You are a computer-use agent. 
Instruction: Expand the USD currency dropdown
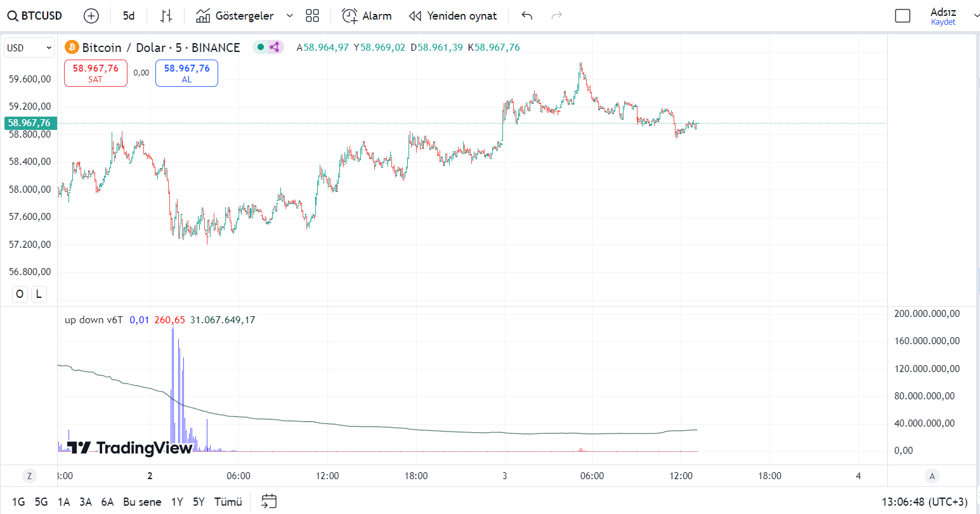(29, 48)
